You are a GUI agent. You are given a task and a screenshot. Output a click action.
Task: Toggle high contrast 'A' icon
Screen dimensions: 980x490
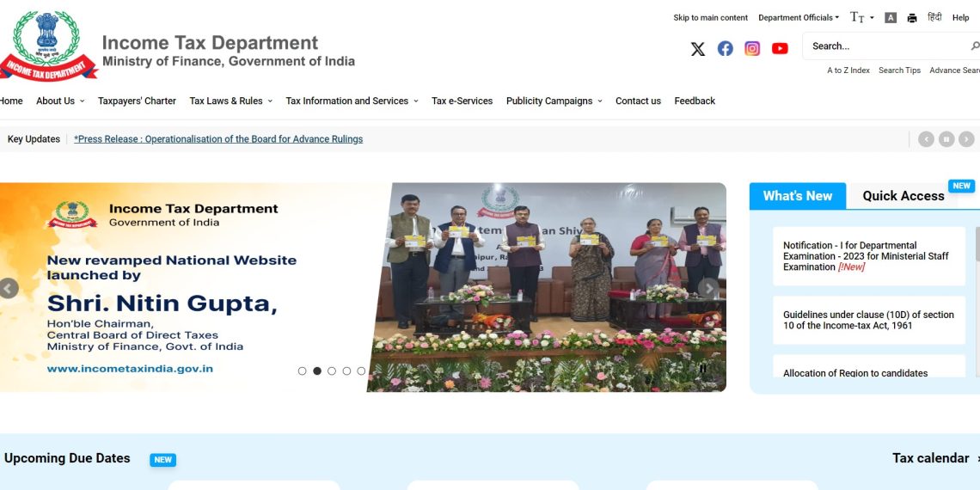point(891,18)
